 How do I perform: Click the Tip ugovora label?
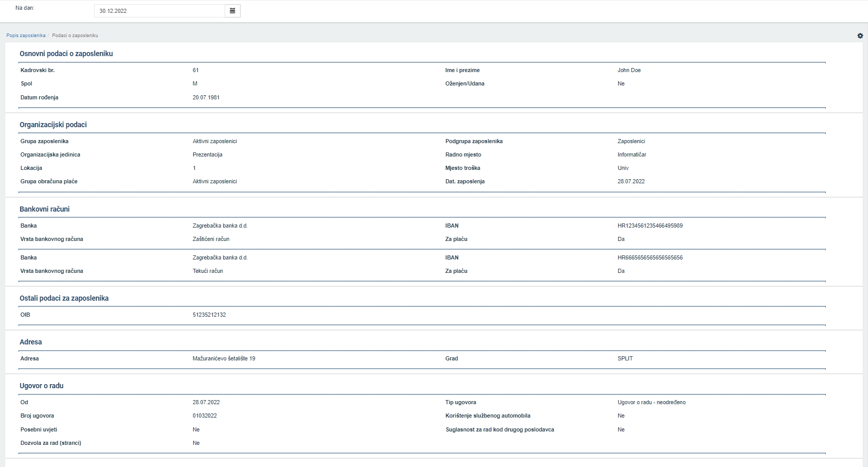(x=461, y=402)
